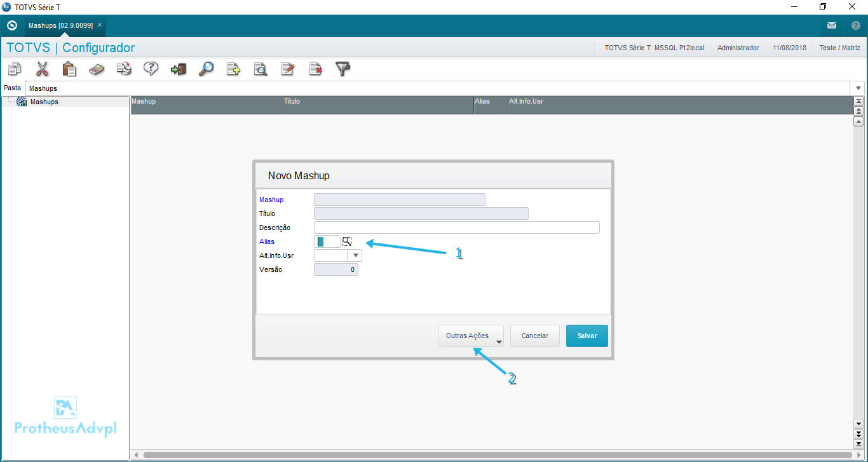Click the Cancelar button
The width and height of the screenshot is (868, 462).
535,336
